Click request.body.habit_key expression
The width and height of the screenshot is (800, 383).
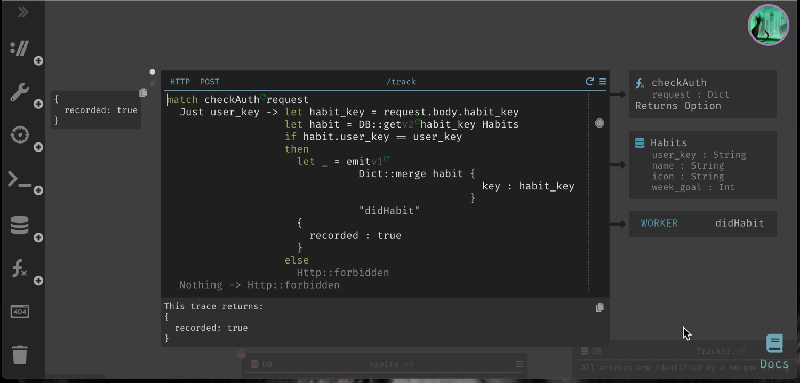(x=451, y=112)
